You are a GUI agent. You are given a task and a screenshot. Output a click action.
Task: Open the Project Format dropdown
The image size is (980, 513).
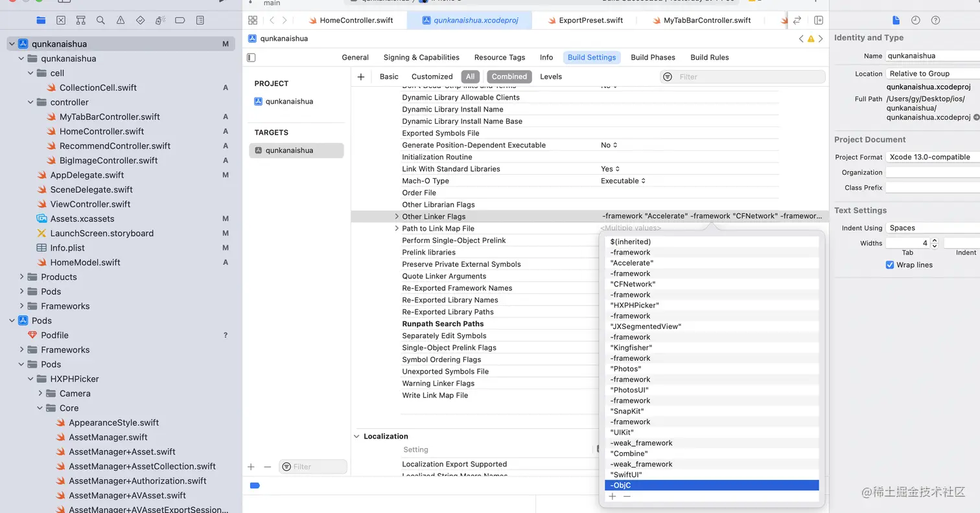point(933,157)
